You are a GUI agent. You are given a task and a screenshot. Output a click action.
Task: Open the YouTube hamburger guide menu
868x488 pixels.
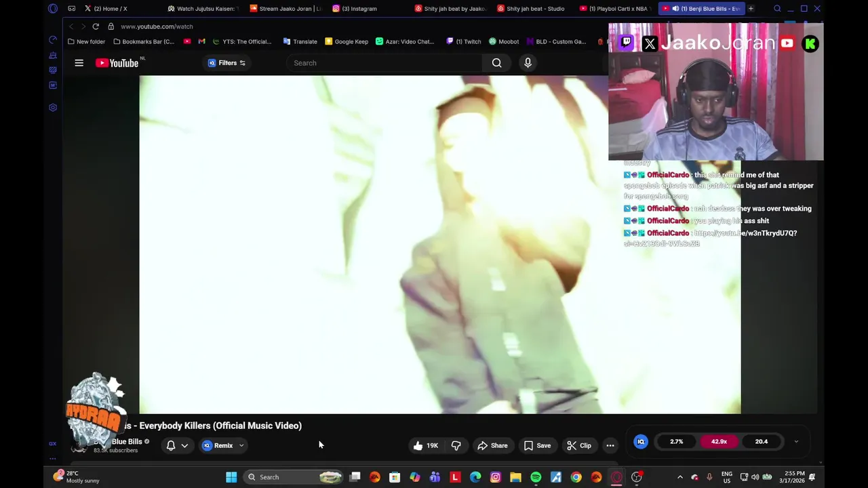(79, 63)
